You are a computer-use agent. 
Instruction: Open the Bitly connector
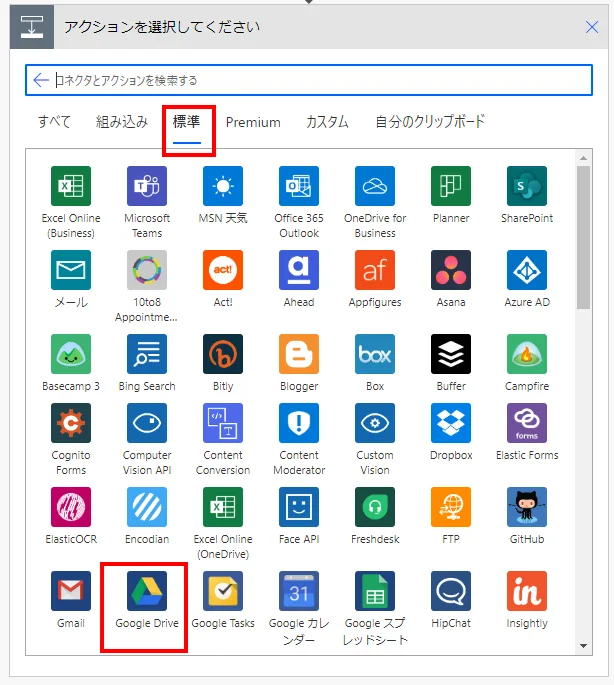223,354
